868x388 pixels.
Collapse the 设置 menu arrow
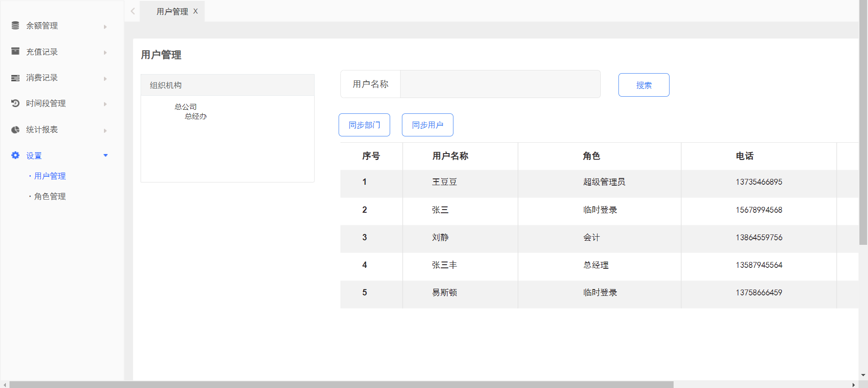click(105, 155)
